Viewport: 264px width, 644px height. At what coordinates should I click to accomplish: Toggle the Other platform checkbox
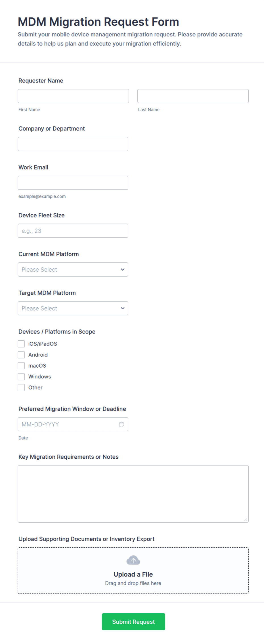click(21, 388)
